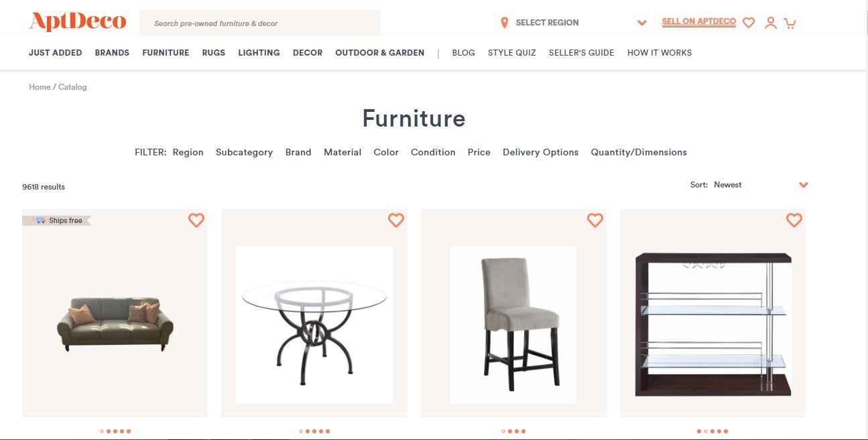Open the user account icon
Image resolution: width=868 pixels, height=440 pixels.
(771, 23)
